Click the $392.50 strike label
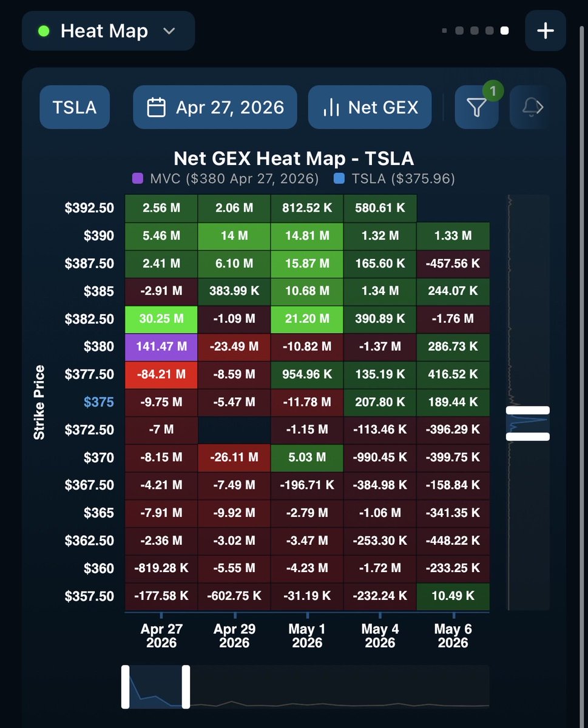Viewport: 588px width, 728px height. [x=89, y=208]
